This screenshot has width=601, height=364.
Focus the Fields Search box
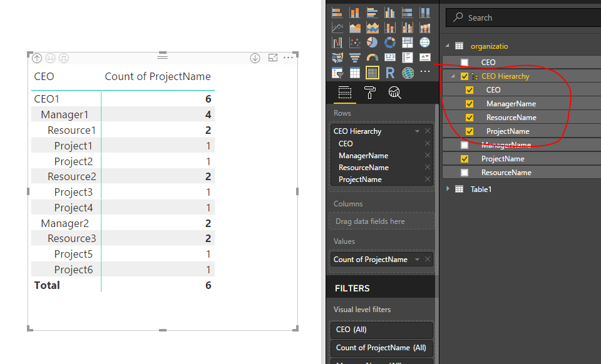tap(523, 18)
